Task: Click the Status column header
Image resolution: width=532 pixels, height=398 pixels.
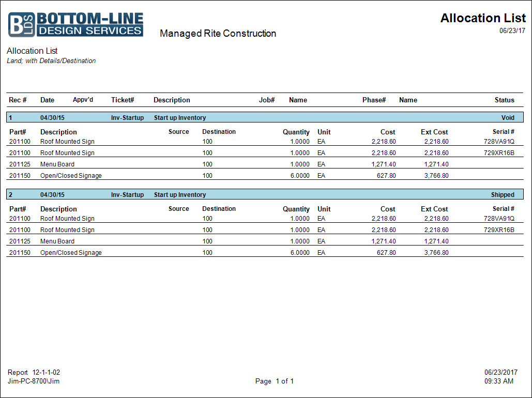Action: tap(504, 100)
